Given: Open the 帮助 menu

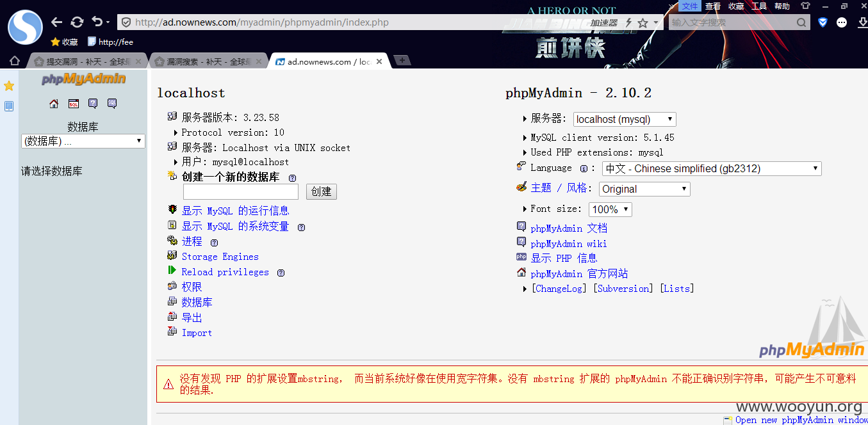Looking at the screenshot, I should tap(782, 6).
